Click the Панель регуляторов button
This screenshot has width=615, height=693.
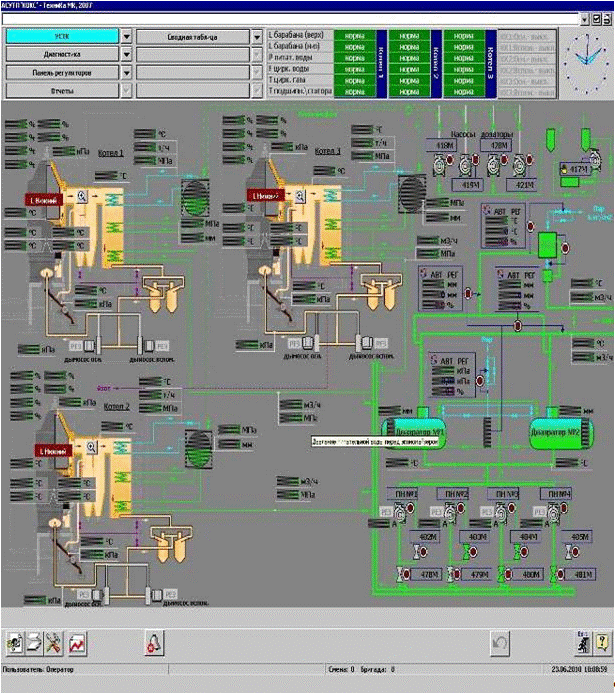(x=62, y=72)
